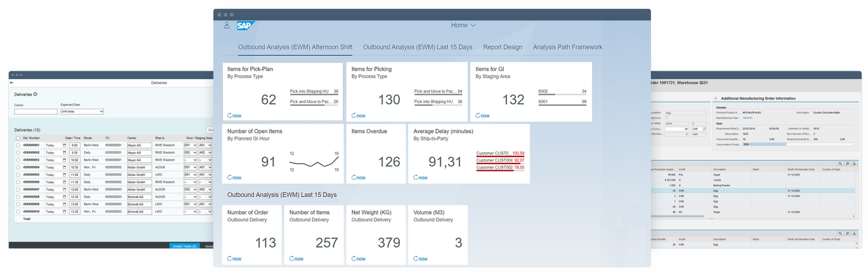
Task: Open Average Delay (minutes) tile
Action: (468, 153)
